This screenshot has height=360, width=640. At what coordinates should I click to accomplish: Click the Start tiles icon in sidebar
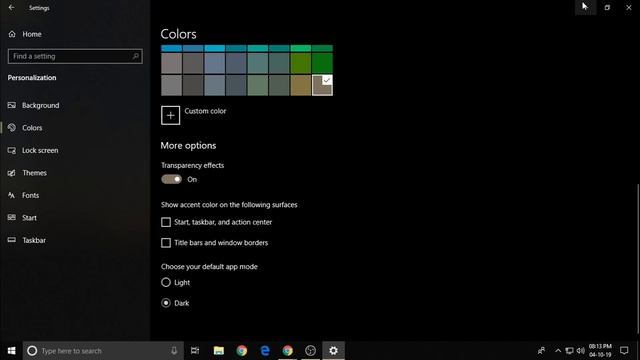[12, 218]
